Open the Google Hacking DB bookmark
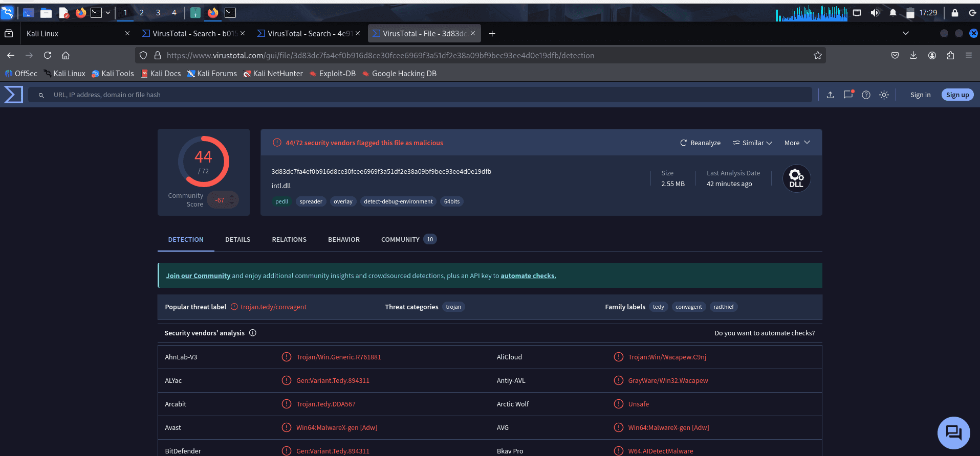Viewport: 980px width, 456px height. click(x=399, y=73)
